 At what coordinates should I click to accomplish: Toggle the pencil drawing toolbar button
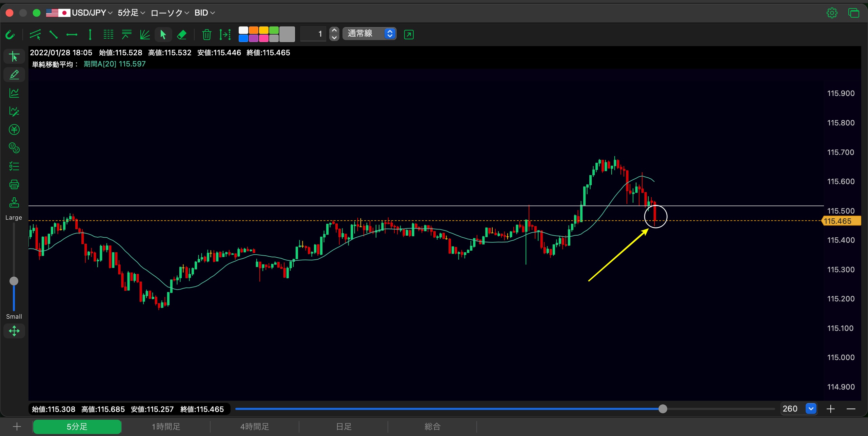14,75
